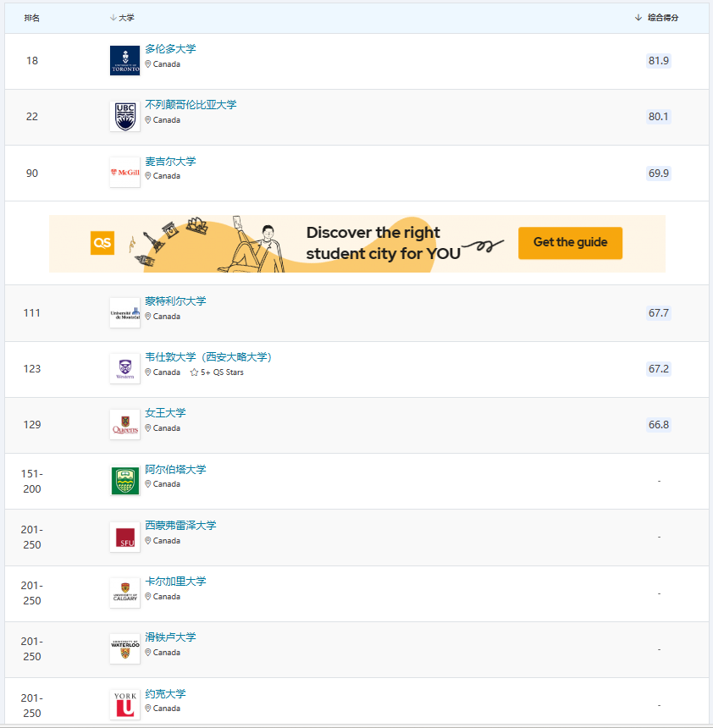
Task: Open 蒙特利尔大学 link
Action: [x=175, y=301]
